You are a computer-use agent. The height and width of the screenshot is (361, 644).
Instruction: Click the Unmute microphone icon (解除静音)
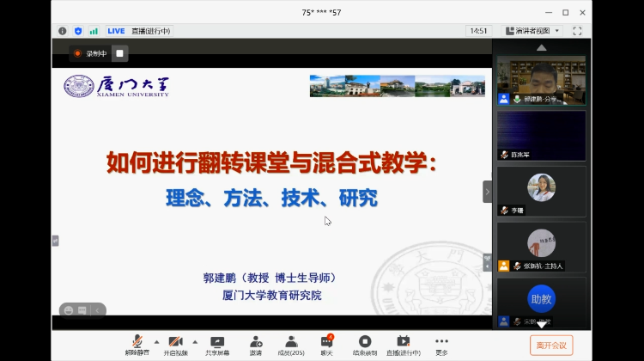pos(137,342)
